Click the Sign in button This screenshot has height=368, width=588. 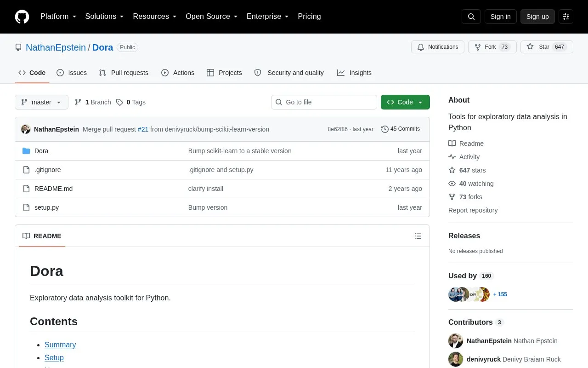point(500,17)
